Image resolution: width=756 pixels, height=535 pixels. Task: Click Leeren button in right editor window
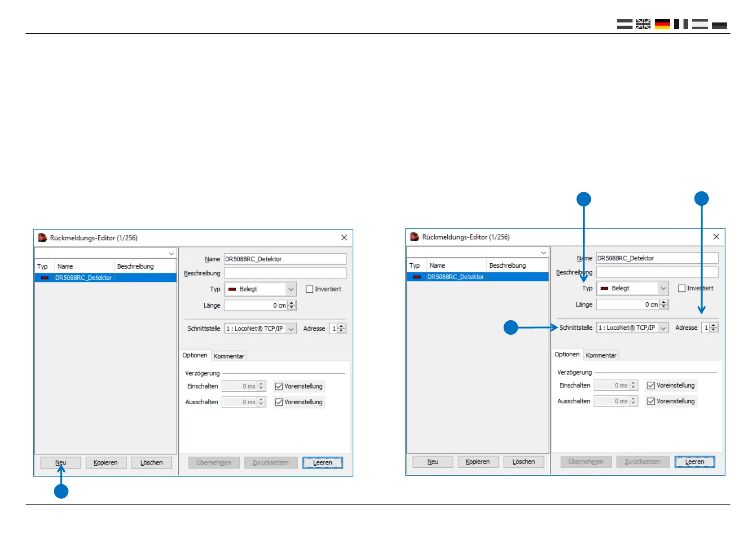(x=694, y=462)
